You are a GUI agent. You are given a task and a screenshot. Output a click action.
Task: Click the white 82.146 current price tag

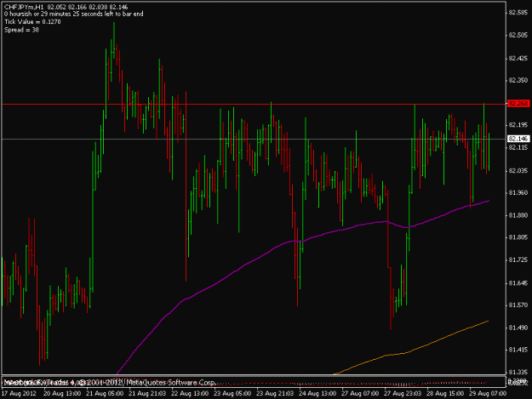(518, 139)
